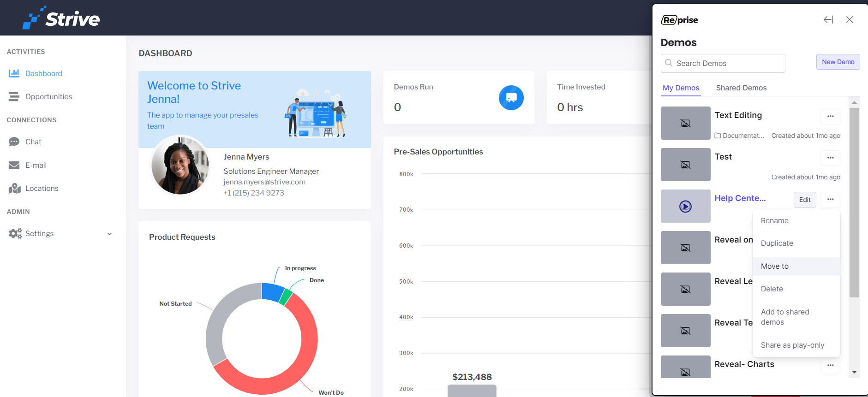Open the three-dot menu for Test demo
This screenshot has height=397, width=868.
830,158
